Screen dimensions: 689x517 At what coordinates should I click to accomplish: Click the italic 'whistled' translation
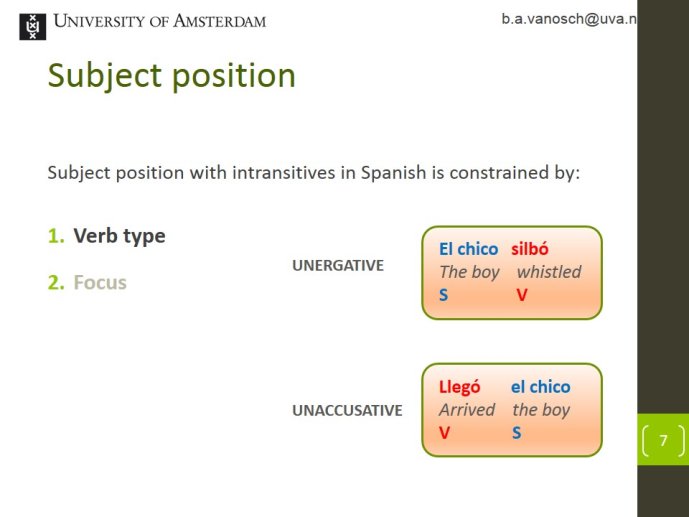point(549,272)
